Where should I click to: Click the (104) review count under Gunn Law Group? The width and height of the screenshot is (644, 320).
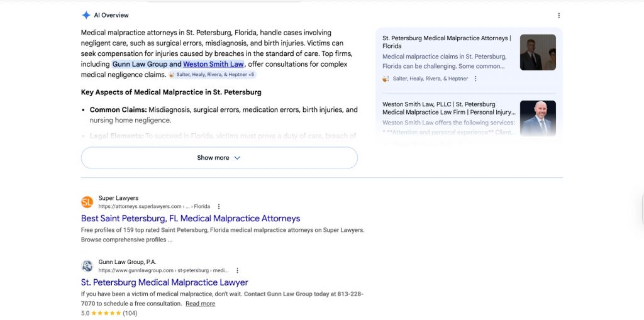coord(130,313)
